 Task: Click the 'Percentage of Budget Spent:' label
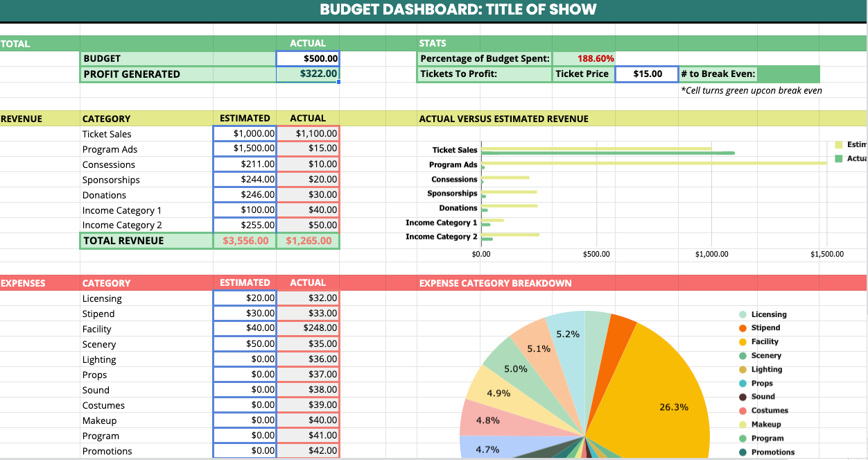click(x=485, y=59)
